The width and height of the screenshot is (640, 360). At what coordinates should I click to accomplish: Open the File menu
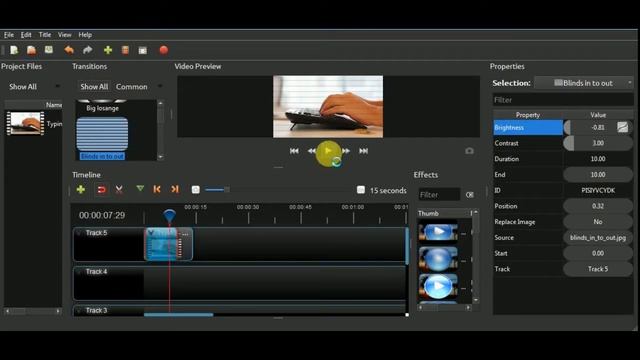[x=9, y=35]
